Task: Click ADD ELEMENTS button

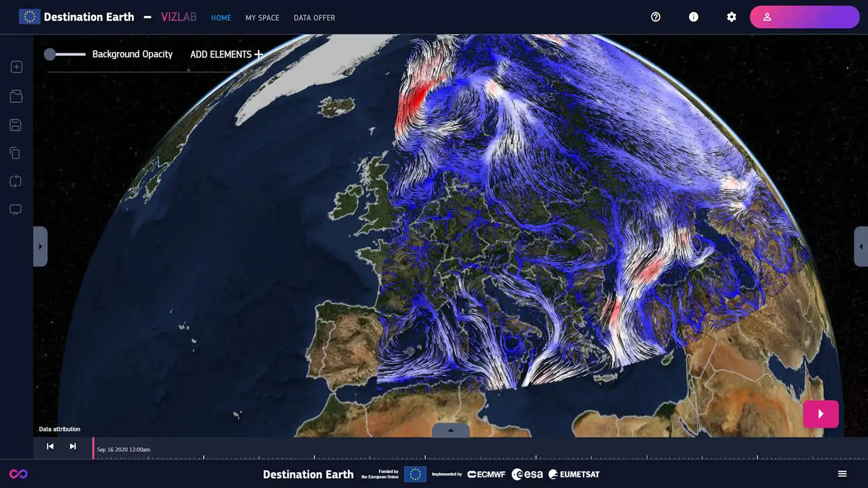Action: 226,54
